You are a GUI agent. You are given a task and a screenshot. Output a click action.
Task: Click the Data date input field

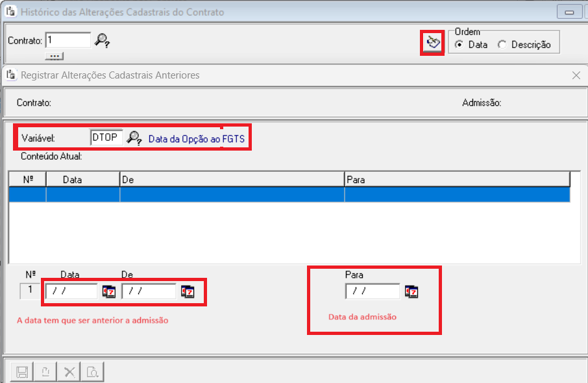pos(71,291)
